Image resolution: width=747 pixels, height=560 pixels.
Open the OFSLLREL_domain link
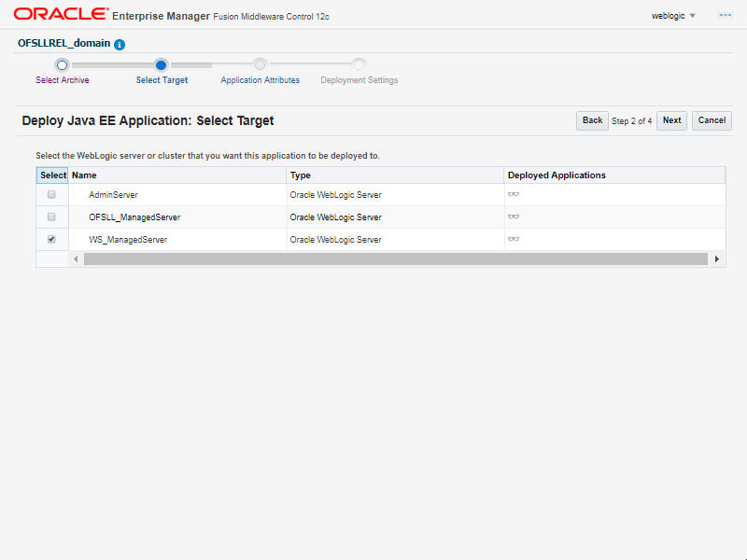tap(63, 43)
